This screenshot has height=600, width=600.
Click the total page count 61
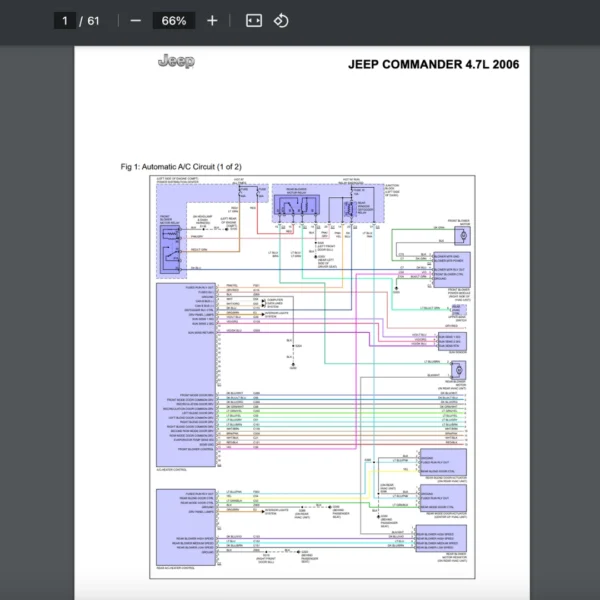tap(94, 21)
